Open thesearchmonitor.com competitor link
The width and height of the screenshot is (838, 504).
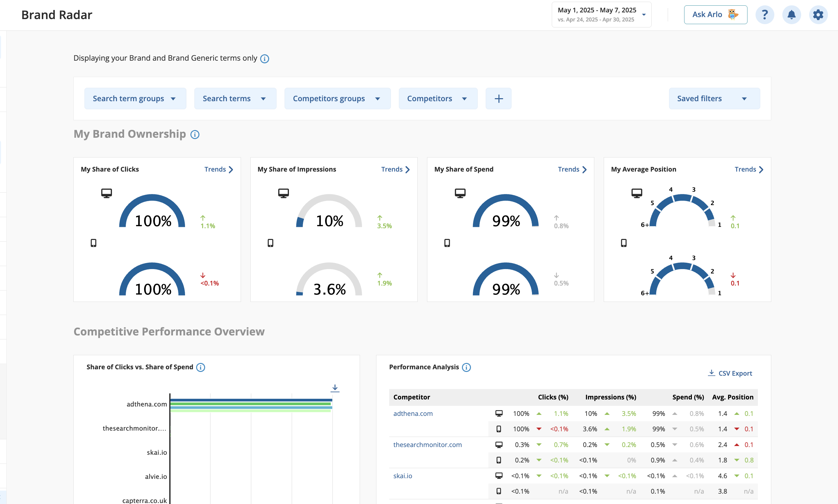(427, 445)
